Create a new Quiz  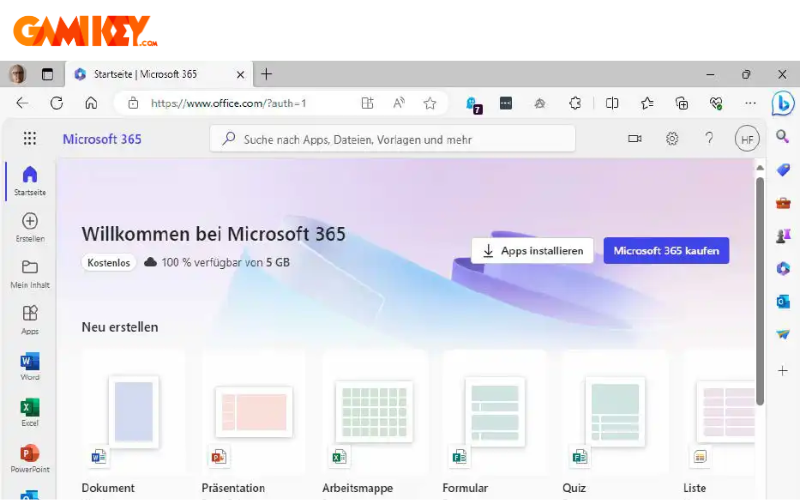[615, 421]
